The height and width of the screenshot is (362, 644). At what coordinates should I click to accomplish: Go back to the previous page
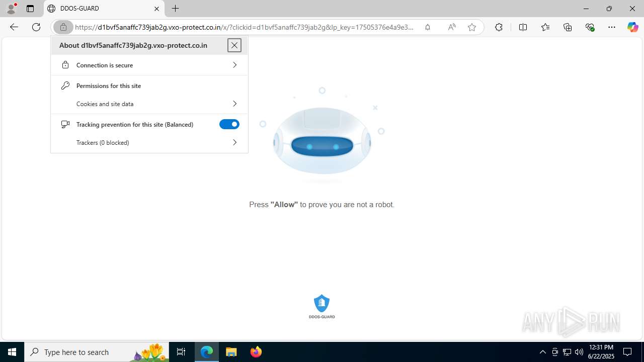[14, 27]
